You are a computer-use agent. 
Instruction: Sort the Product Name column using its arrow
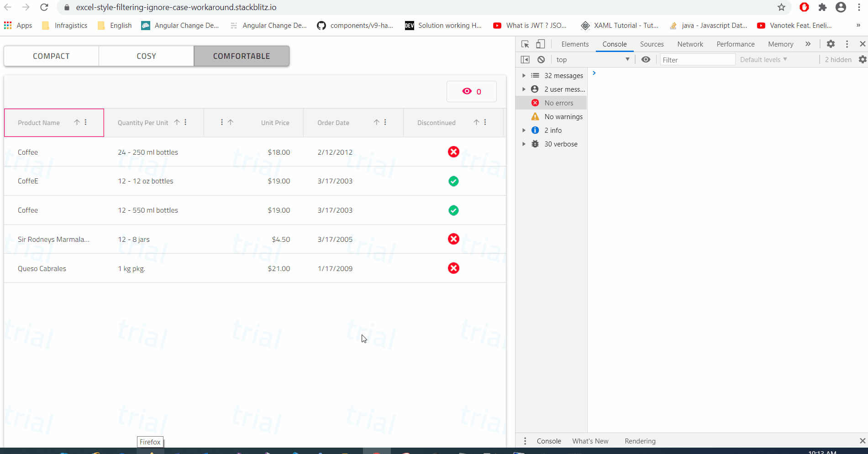coord(77,122)
